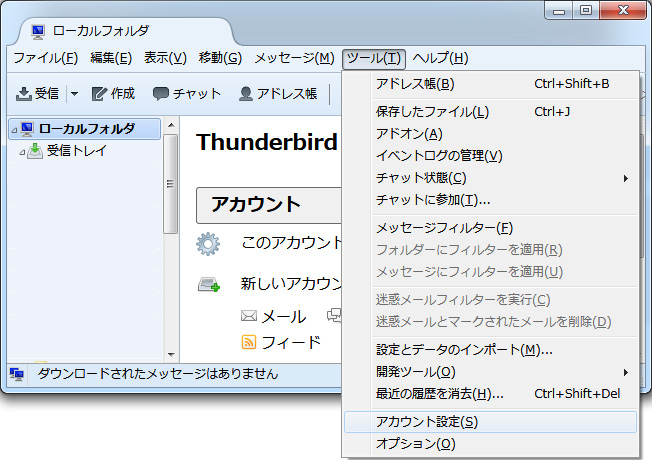Screen dimensions: 652x460
Task: Open the ファイル(F) menu
Action: pos(46,58)
